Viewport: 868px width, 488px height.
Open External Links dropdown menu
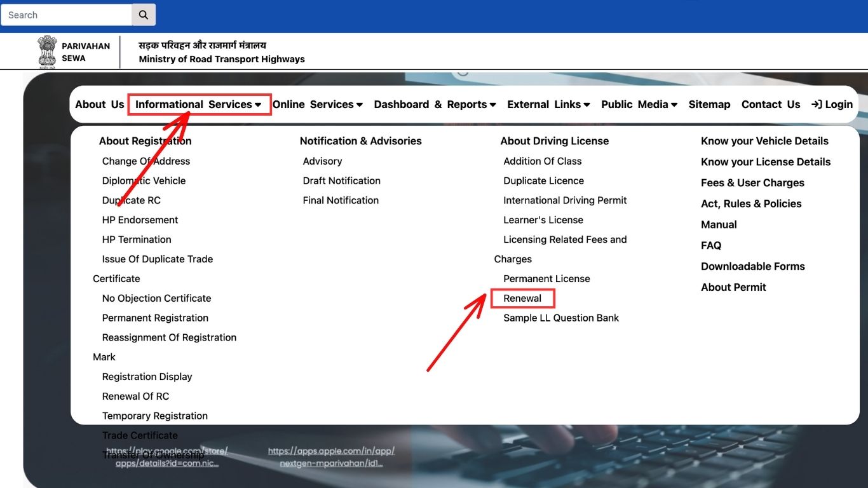point(548,104)
